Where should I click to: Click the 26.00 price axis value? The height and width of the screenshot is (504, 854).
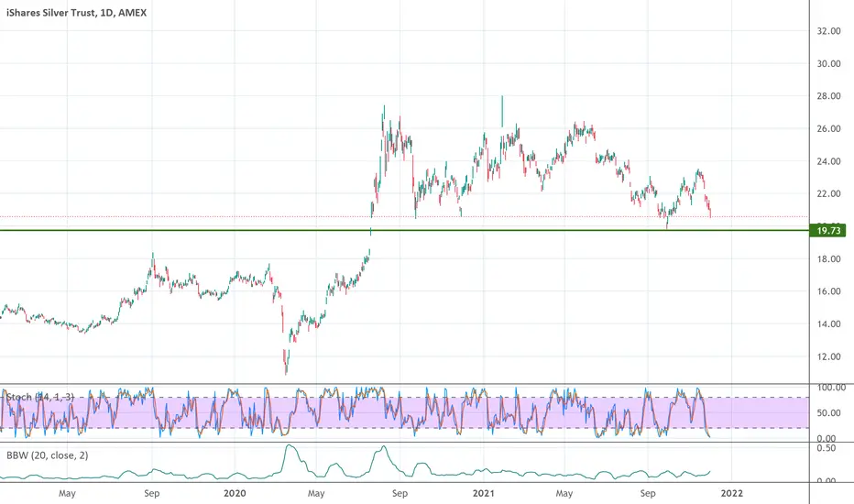point(828,128)
